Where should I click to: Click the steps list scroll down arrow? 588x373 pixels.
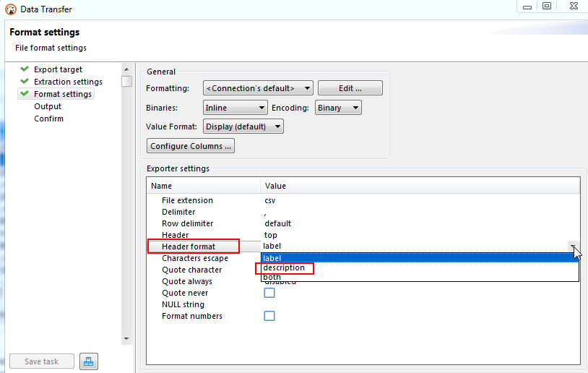(126, 339)
